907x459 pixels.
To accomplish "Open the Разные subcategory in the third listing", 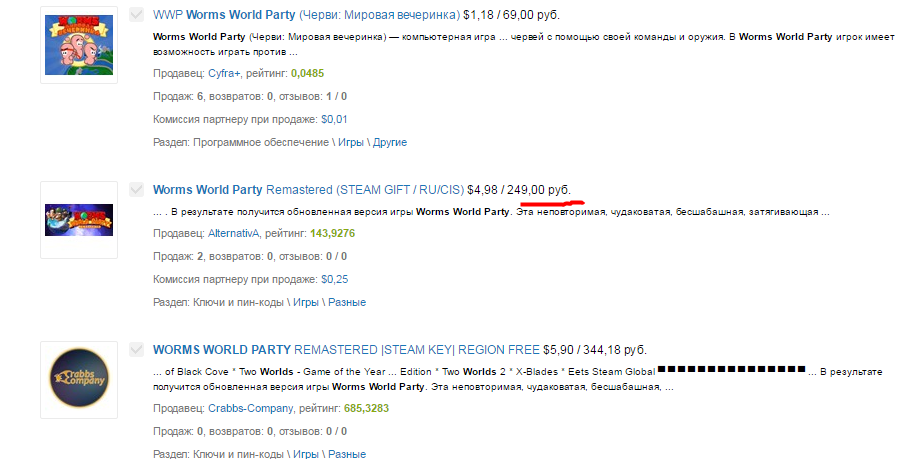I will coord(347,454).
